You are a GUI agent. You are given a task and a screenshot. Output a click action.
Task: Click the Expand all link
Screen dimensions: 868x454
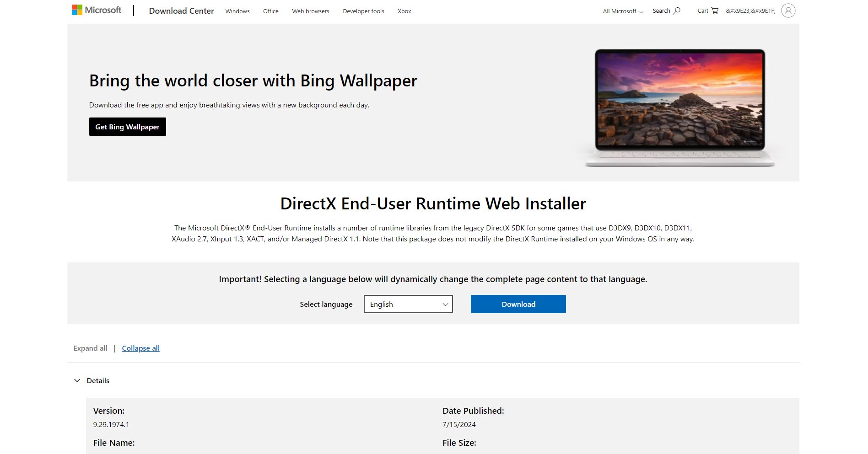pos(90,348)
